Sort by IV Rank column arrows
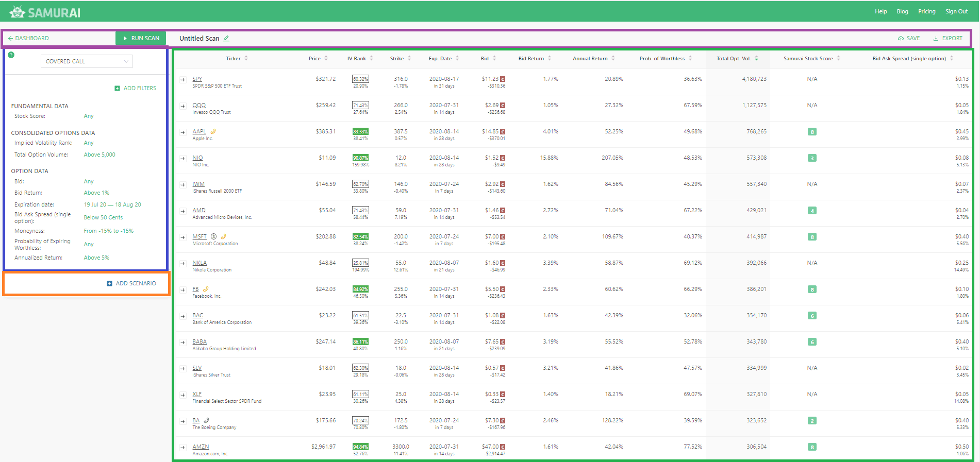 [x=371, y=58]
